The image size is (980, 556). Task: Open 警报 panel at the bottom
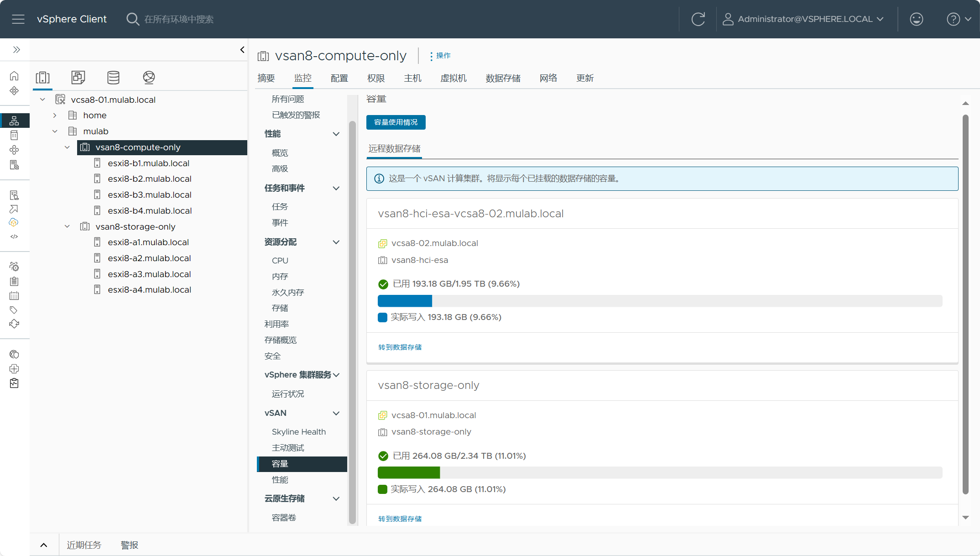point(130,545)
